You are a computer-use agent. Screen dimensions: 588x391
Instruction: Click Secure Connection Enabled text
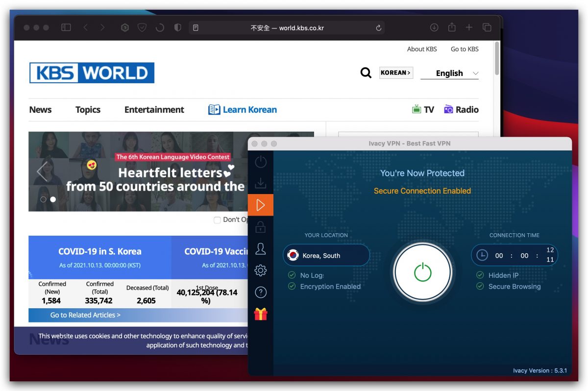click(422, 191)
